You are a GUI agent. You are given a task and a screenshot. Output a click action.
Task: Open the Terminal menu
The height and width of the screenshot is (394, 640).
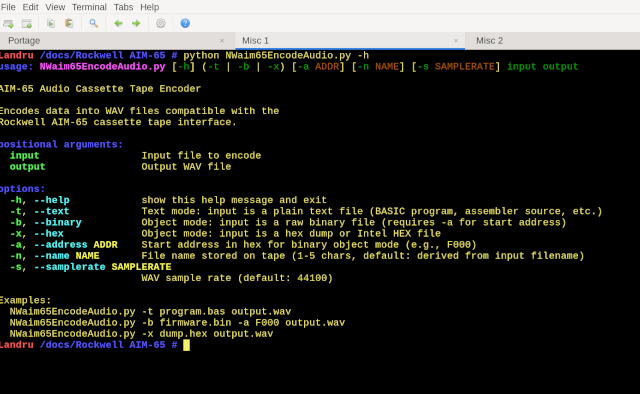tap(89, 7)
